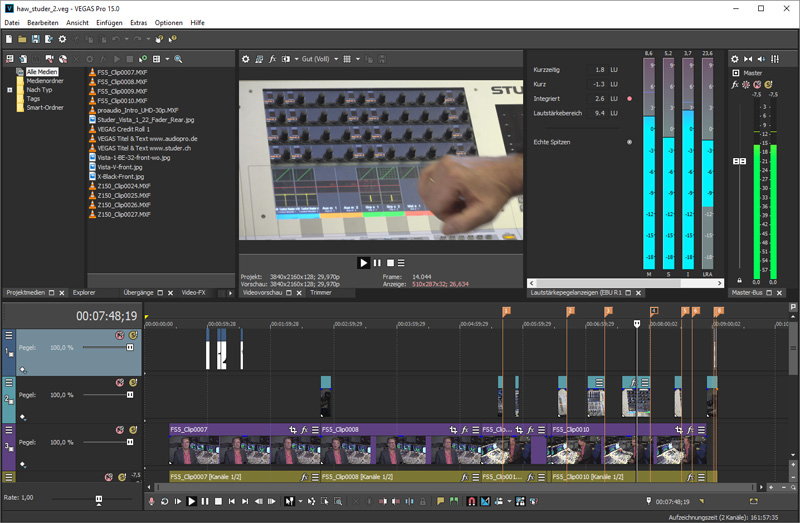Open the event crop tool on FS5_Clip0007
Viewport: 800px width, 523px height.
point(293,429)
